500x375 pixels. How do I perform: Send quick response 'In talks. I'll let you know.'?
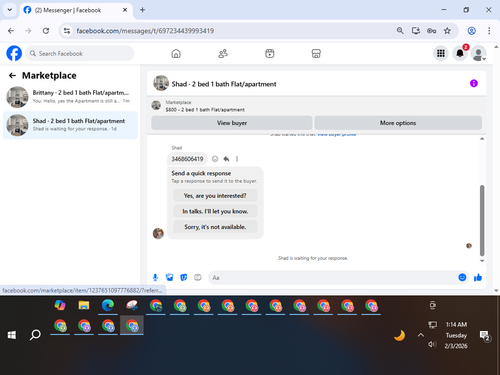(215, 211)
